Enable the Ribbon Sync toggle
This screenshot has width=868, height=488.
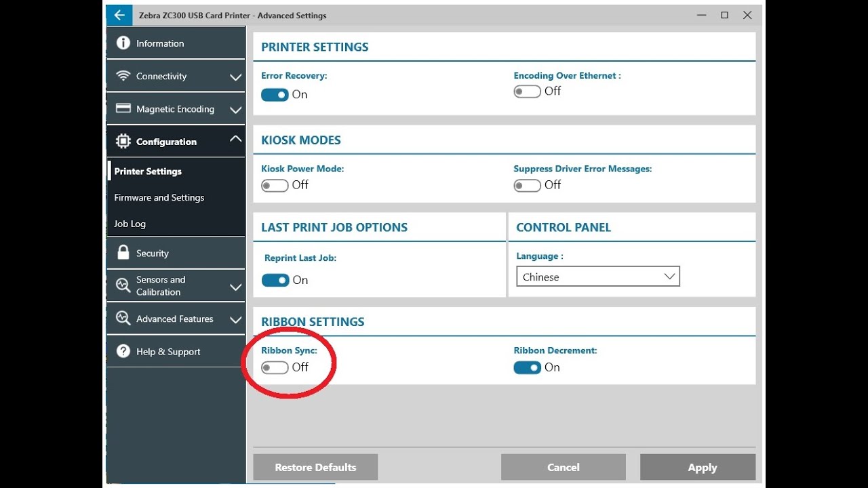275,367
